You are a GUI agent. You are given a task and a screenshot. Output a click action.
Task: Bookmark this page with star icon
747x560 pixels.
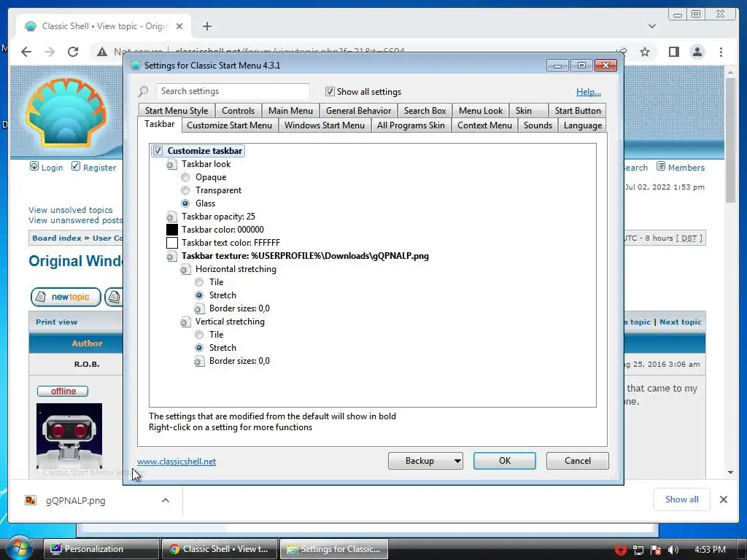point(645,52)
